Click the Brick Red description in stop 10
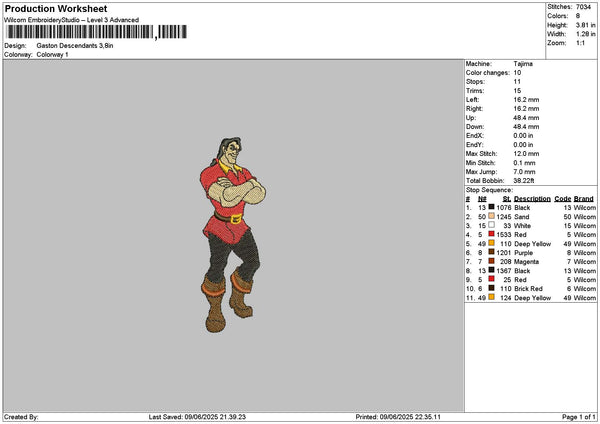The image size is (600, 424). (528, 289)
